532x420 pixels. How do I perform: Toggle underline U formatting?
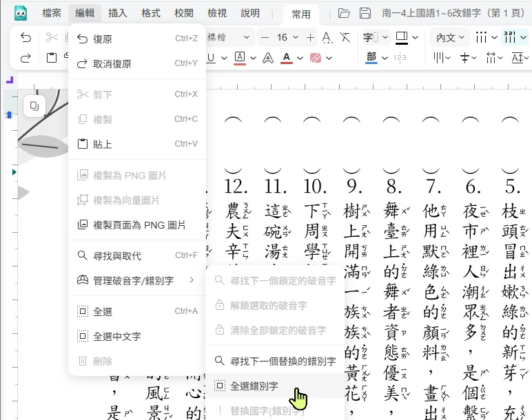tap(211, 58)
